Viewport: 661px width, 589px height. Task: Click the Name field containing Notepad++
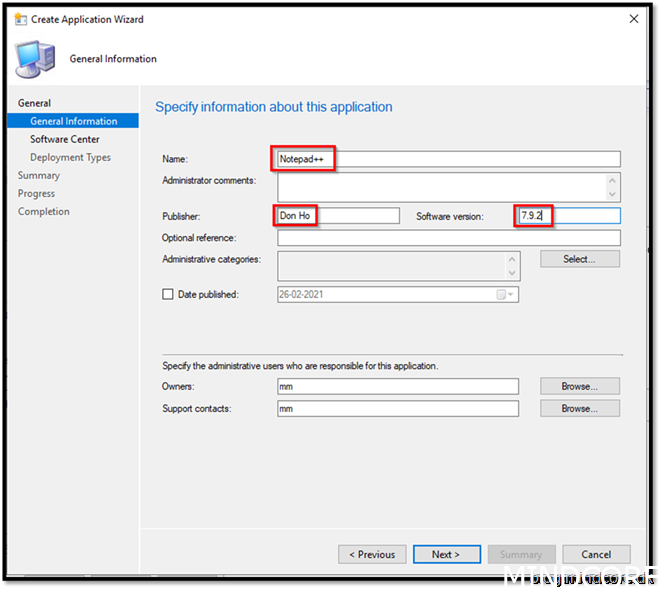coord(447,159)
